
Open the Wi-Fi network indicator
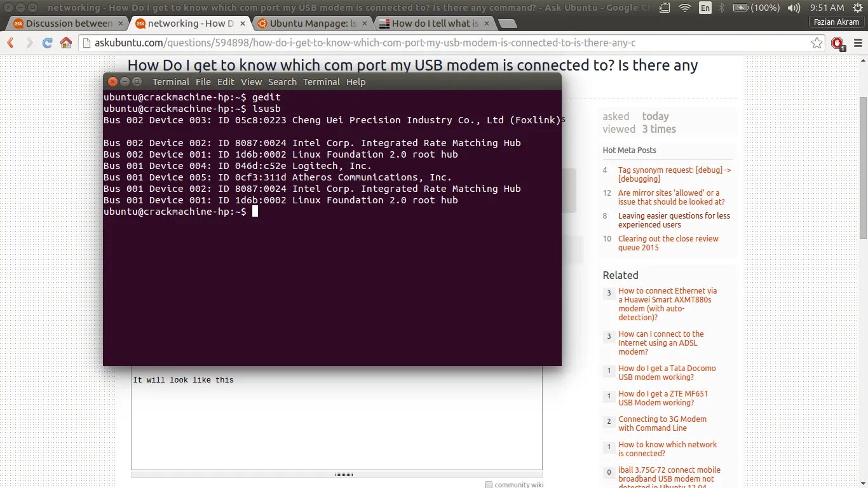pyautogui.click(x=684, y=8)
